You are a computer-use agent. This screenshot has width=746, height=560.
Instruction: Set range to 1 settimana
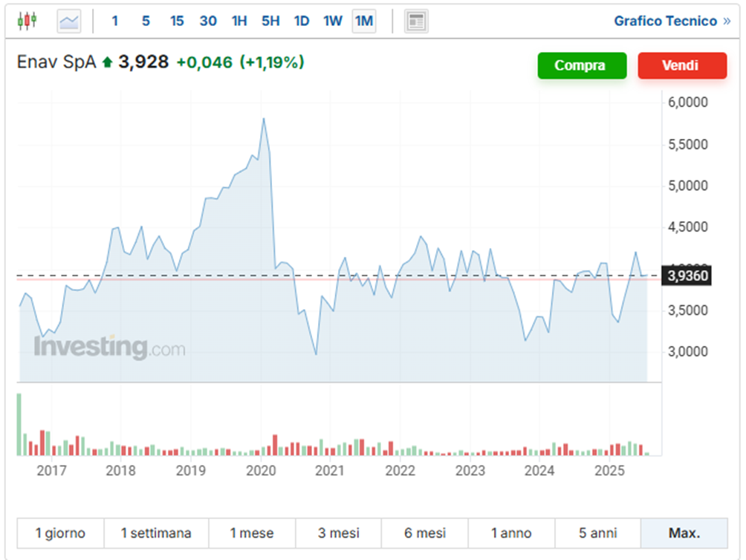[156, 533]
